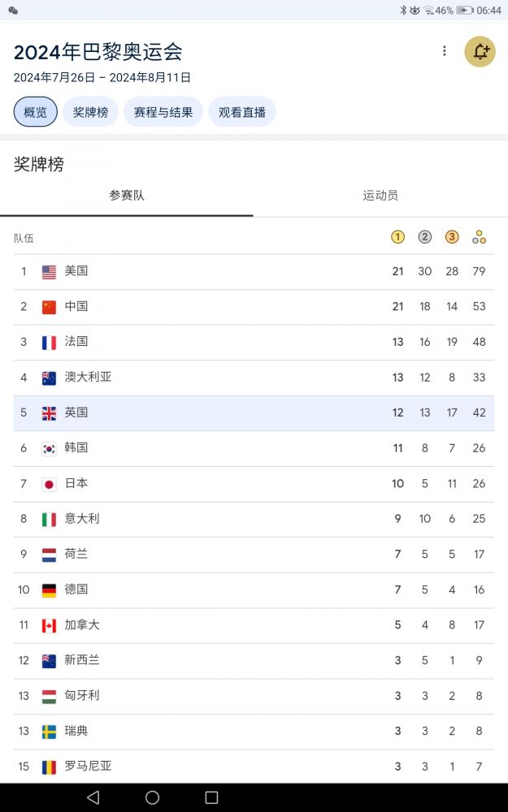This screenshot has height=812, width=508.
Task: Tap the recent apps square button
Action: [211, 797]
